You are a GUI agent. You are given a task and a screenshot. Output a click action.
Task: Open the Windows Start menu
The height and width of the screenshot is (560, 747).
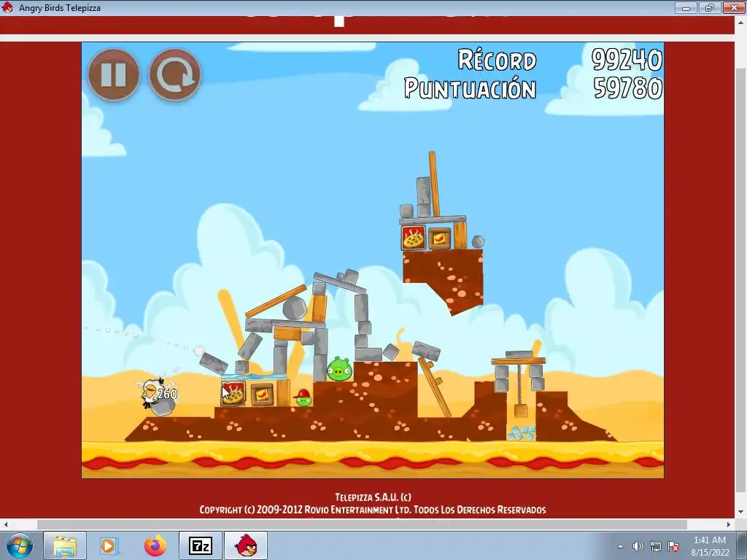(x=19, y=545)
